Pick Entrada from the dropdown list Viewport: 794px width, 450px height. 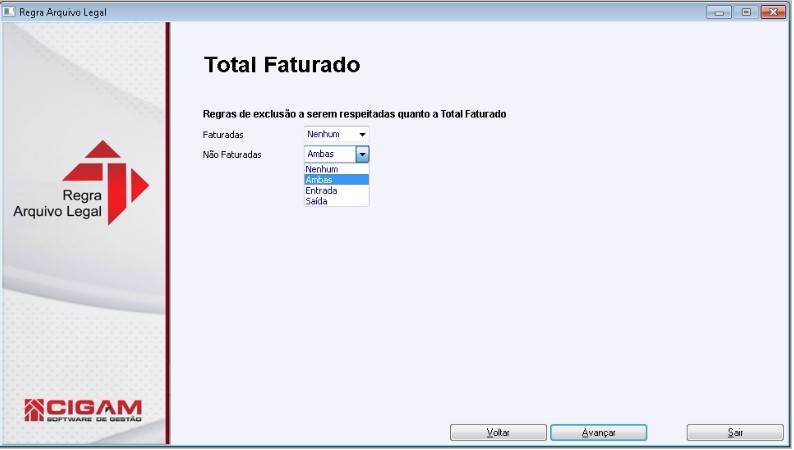pos(336,191)
